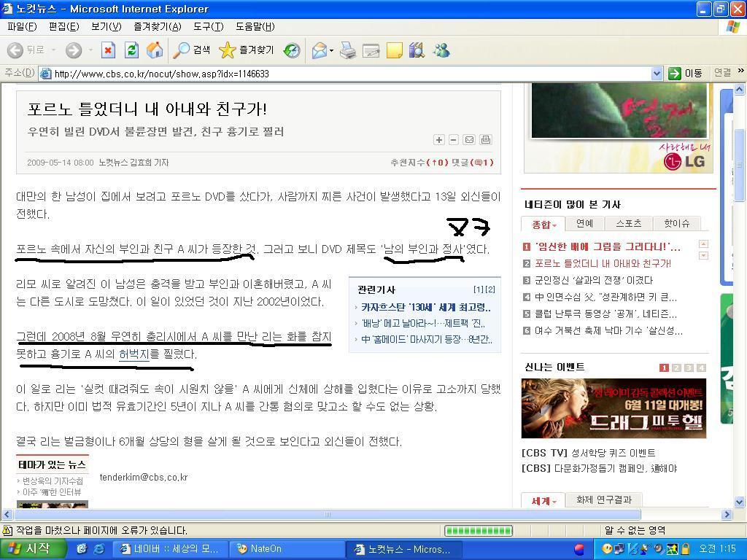The height and width of the screenshot is (560, 747).
Task: Open related article 中 '홈메이드' 마사지기 등장
Action: tap(427, 340)
